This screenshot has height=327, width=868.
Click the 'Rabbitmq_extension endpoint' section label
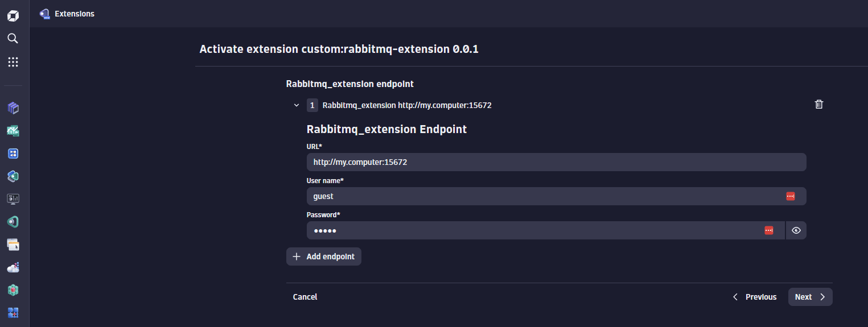[x=349, y=84]
